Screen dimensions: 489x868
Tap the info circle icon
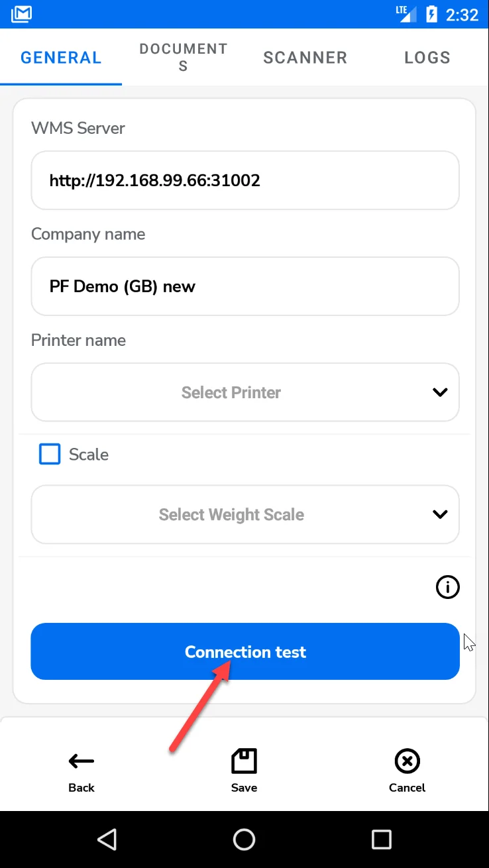[448, 587]
